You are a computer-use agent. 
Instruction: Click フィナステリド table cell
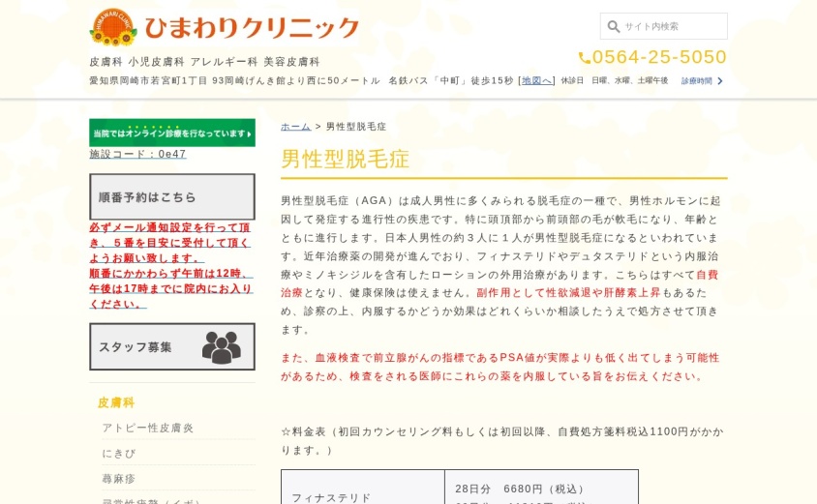click(363, 488)
